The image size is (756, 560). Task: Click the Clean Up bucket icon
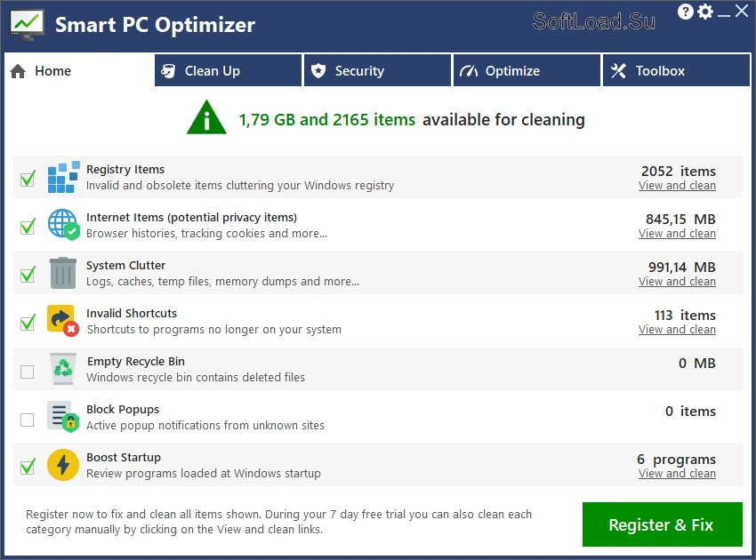(168, 71)
